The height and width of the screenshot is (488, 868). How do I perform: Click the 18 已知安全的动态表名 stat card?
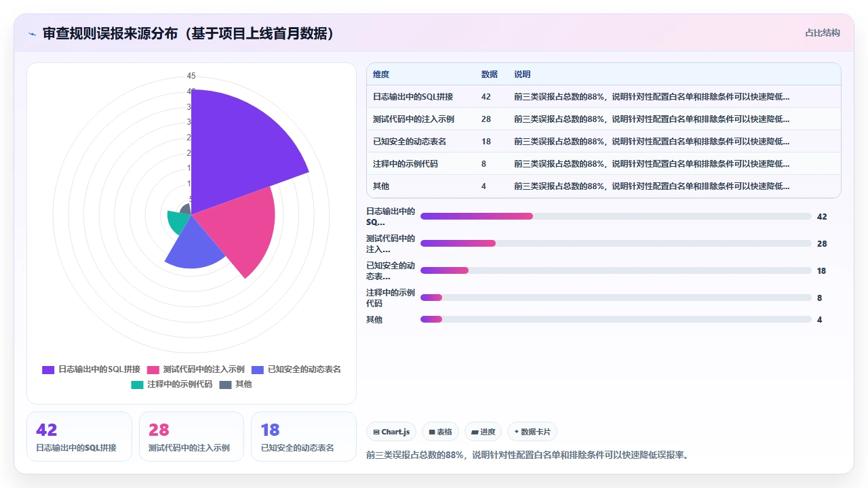[x=304, y=436]
